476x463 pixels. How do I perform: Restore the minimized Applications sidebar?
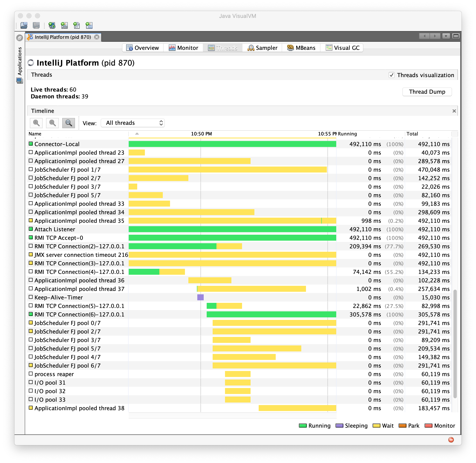click(19, 38)
